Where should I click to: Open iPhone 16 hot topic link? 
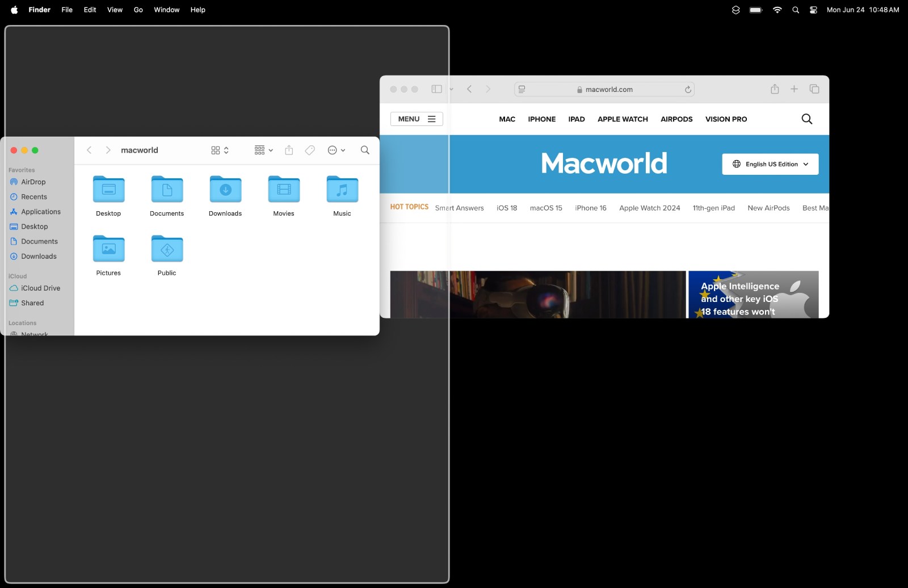(591, 208)
